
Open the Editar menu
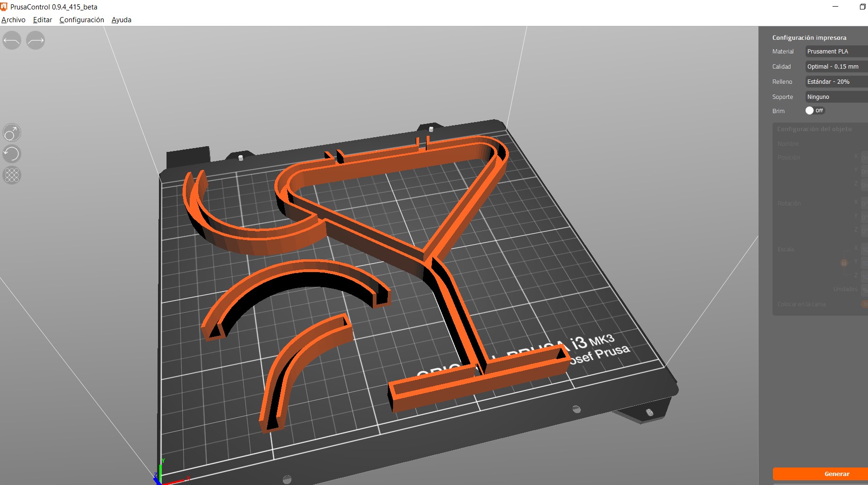click(43, 20)
